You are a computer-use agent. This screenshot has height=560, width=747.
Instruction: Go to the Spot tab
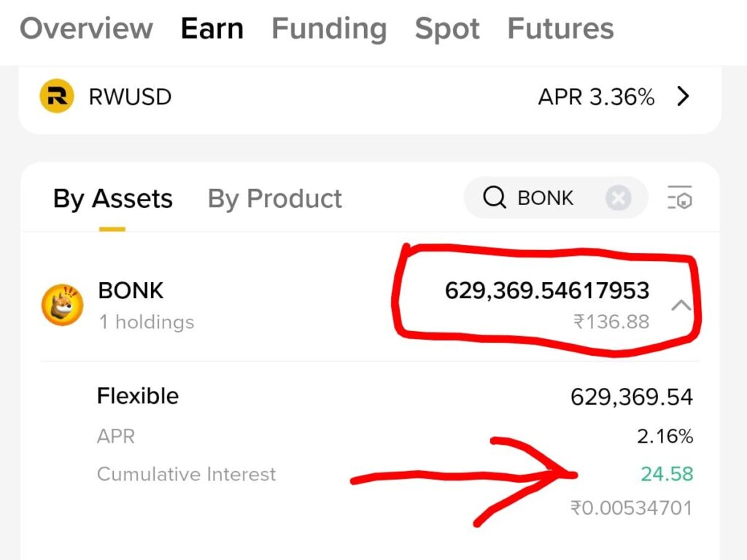[447, 29]
